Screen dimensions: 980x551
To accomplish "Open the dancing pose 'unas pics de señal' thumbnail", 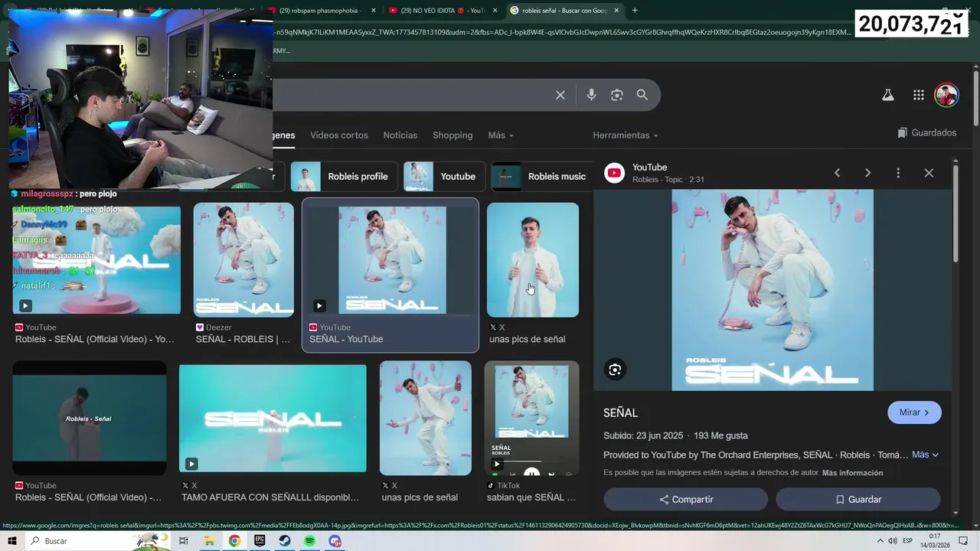I will tap(426, 419).
